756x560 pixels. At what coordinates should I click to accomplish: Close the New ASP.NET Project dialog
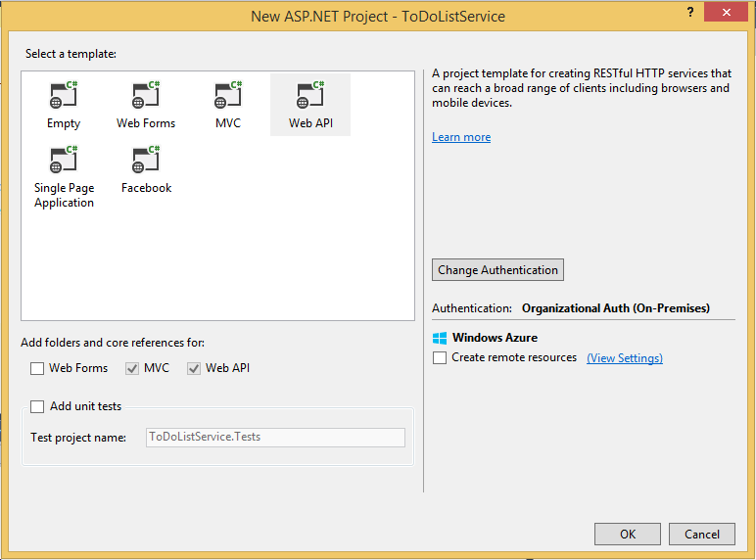coord(726,12)
